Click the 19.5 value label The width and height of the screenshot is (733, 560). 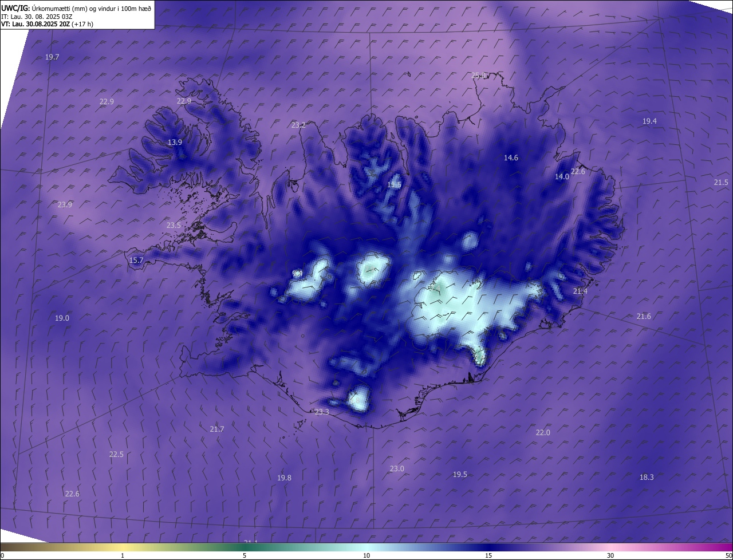click(x=460, y=475)
